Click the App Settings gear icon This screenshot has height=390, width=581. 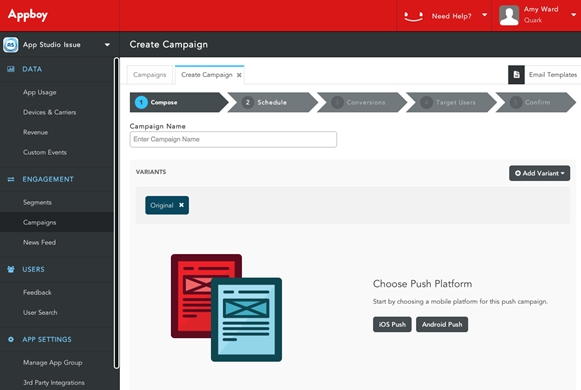click(x=11, y=339)
